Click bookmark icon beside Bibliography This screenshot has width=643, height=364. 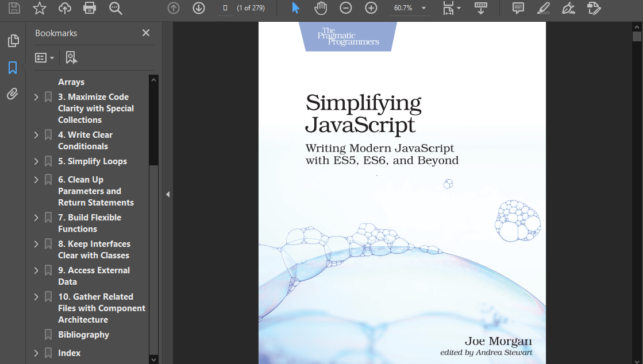coord(48,335)
